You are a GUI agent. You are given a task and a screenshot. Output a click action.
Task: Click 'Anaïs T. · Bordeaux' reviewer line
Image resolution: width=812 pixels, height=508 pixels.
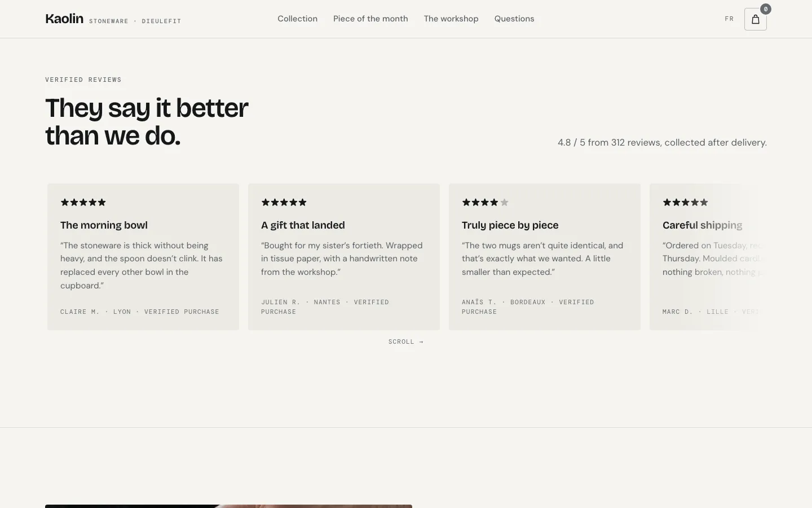pos(528,306)
